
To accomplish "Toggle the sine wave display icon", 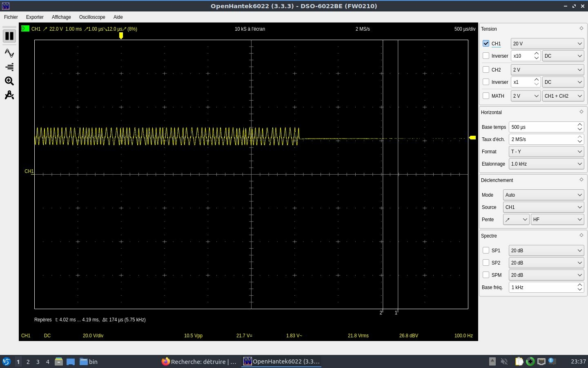I will [9, 53].
